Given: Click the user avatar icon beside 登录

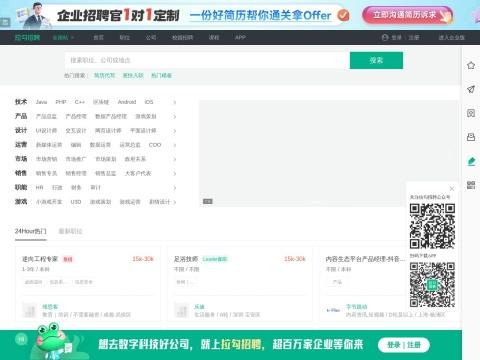Looking at the screenshot, I should click(385, 37).
